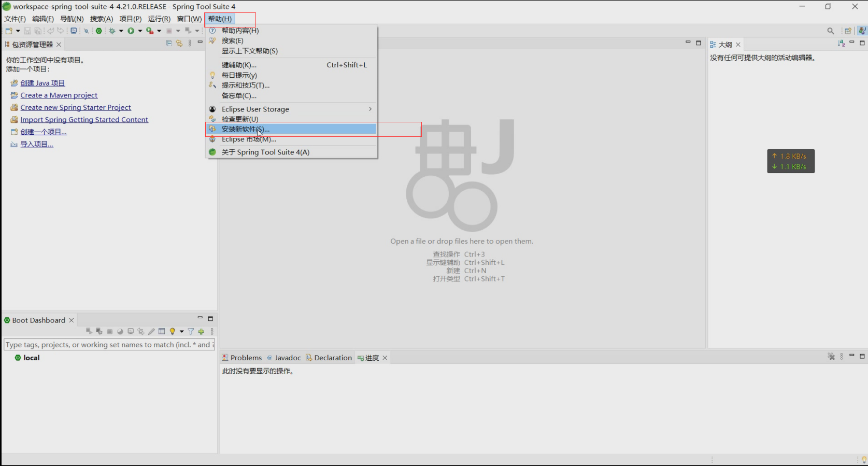Select 键辅助(K)... menu entry
The width and height of the screenshot is (868, 466).
tap(291, 65)
